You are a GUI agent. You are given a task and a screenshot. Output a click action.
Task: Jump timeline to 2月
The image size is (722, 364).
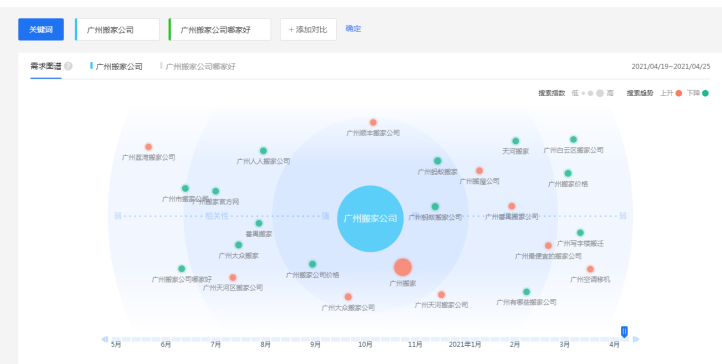click(515, 345)
